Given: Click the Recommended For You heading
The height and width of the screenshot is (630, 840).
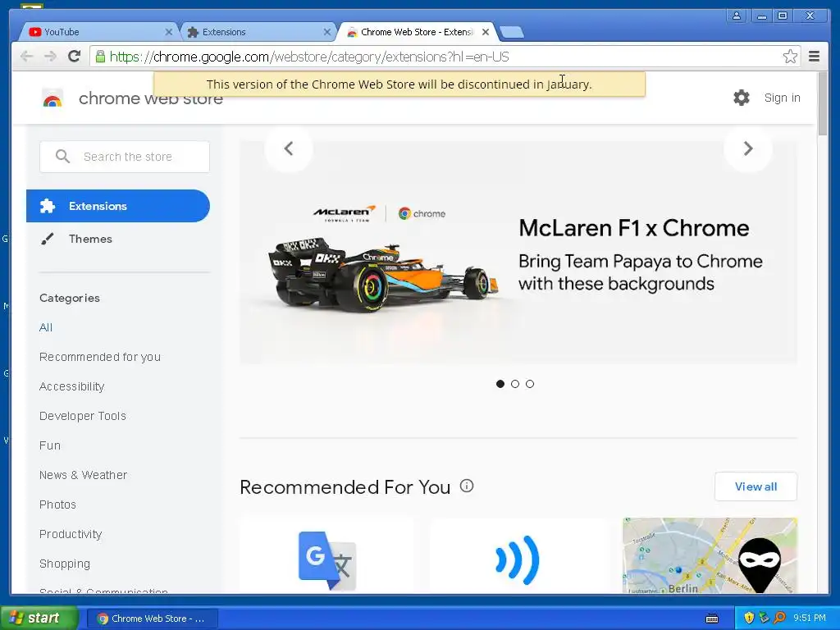Looking at the screenshot, I should click(345, 487).
